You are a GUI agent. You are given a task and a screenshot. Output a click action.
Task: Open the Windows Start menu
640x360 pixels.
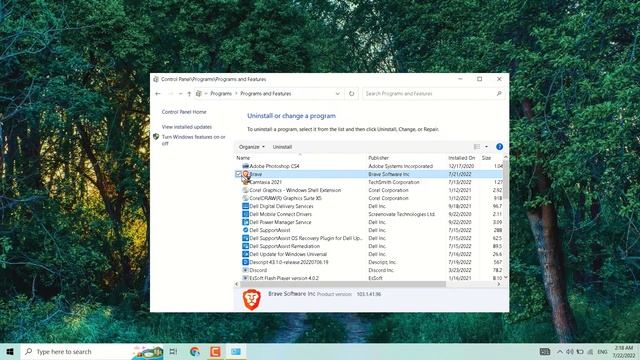tap(10, 351)
